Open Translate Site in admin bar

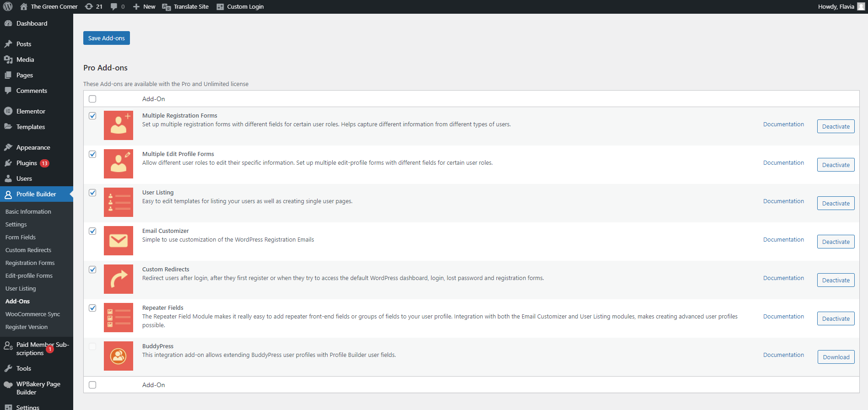(185, 6)
